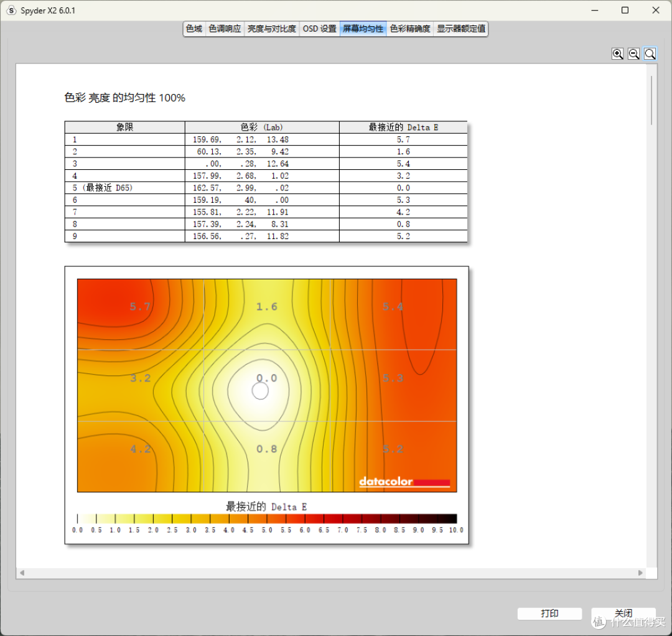Click the vertical scrollbar thumb
This screenshot has width=672, height=636.
[x=651, y=100]
